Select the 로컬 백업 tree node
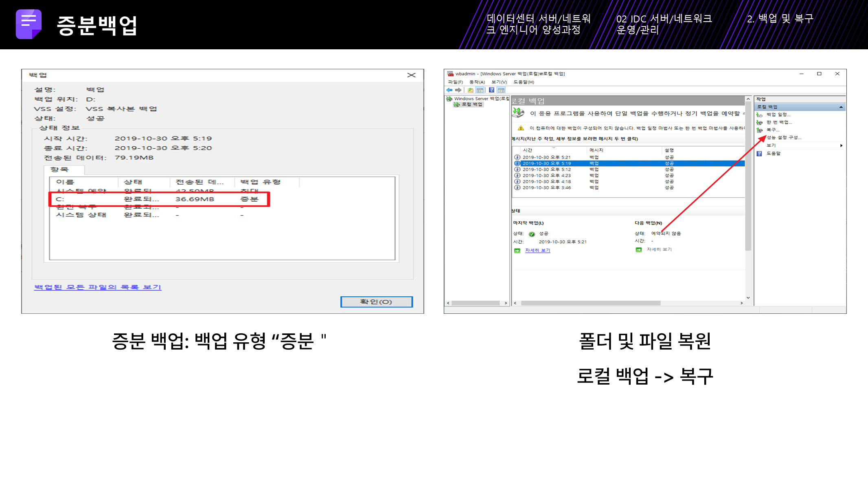The width and height of the screenshot is (868, 489). coord(471,105)
